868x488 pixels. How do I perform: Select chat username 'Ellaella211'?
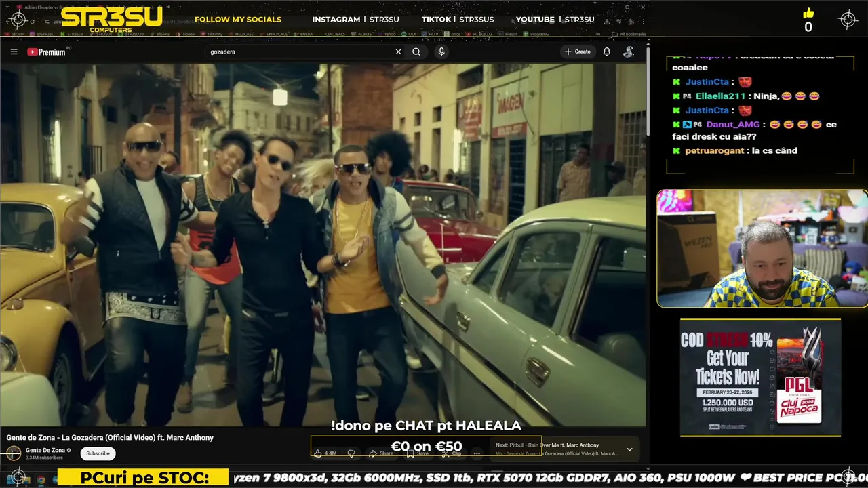[x=719, y=96]
